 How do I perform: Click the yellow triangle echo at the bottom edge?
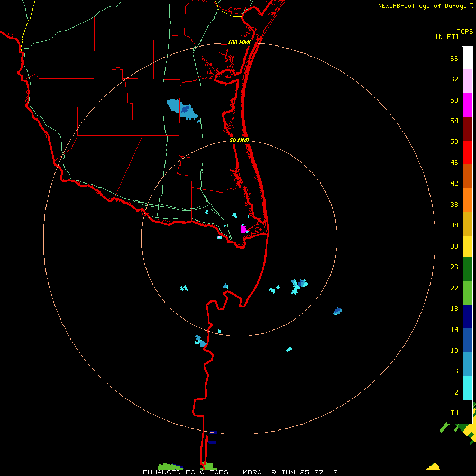click(x=433, y=466)
